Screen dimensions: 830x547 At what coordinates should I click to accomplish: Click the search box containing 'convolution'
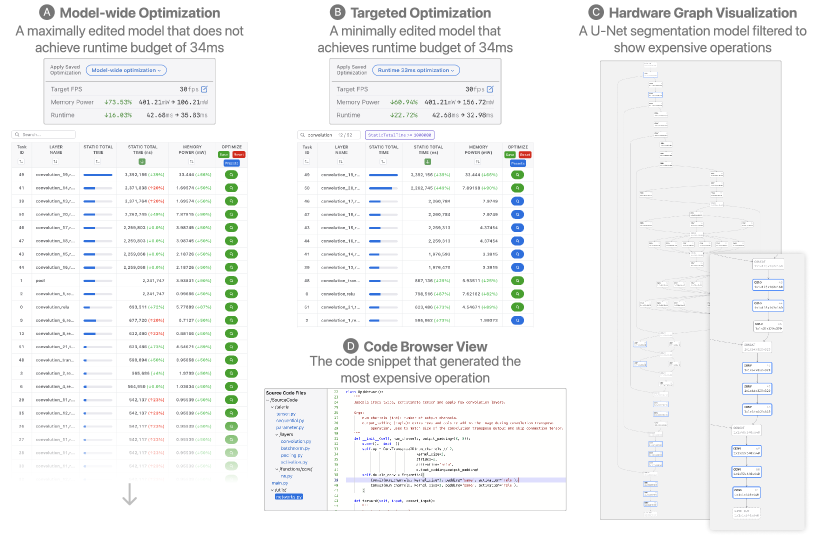tap(329, 134)
